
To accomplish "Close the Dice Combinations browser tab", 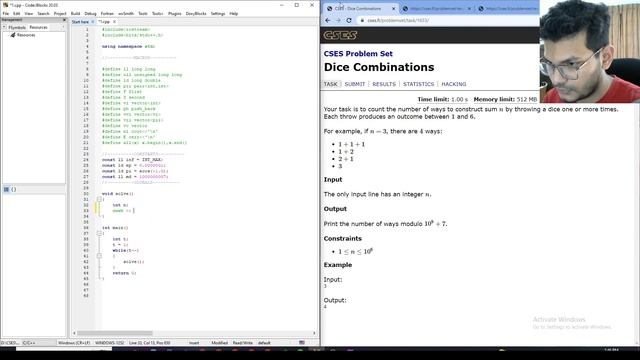I will pyautogui.click(x=393, y=9).
